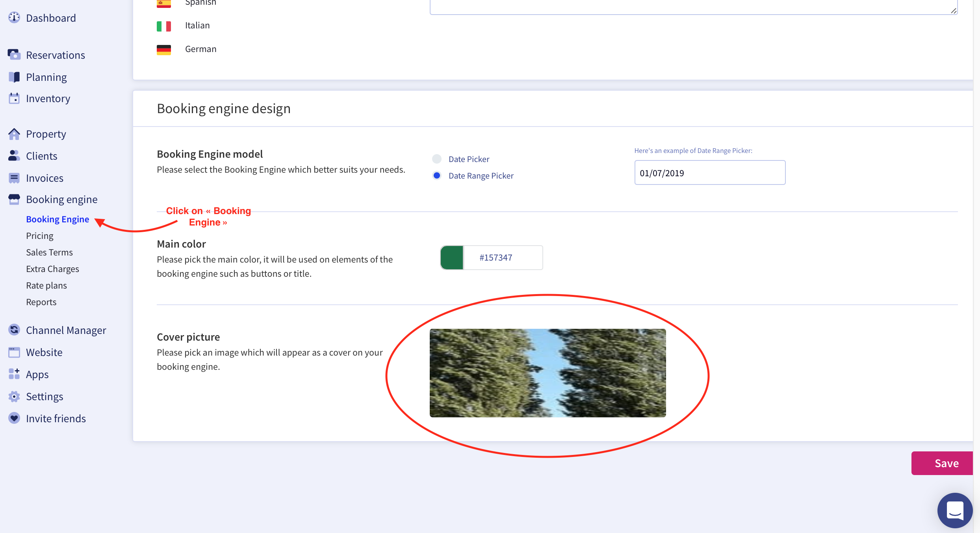Image resolution: width=980 pixels, height=533 pixels.
Task: Click the Spanish flag icon
Action: click(x=164, y=4)
